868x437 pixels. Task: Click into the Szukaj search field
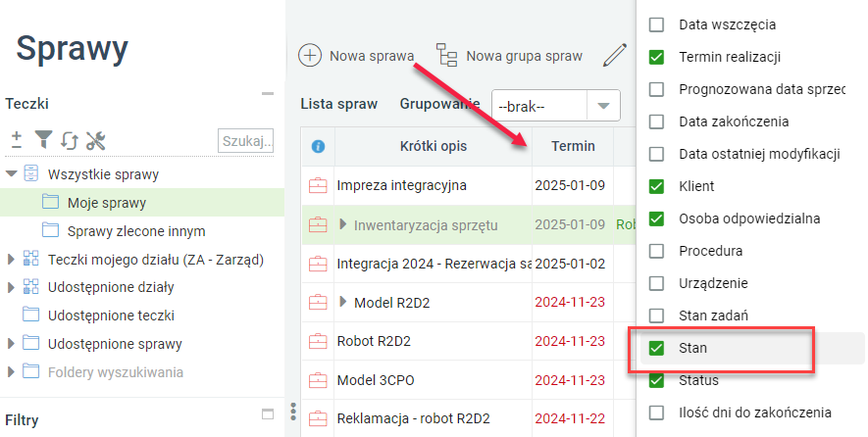pos(246,140)
